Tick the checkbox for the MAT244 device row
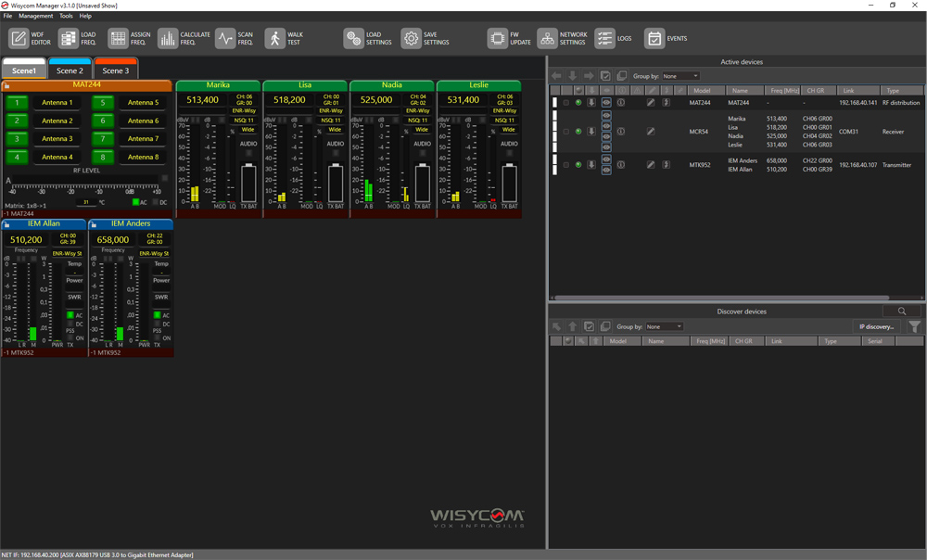 click(x=566, y=103)
